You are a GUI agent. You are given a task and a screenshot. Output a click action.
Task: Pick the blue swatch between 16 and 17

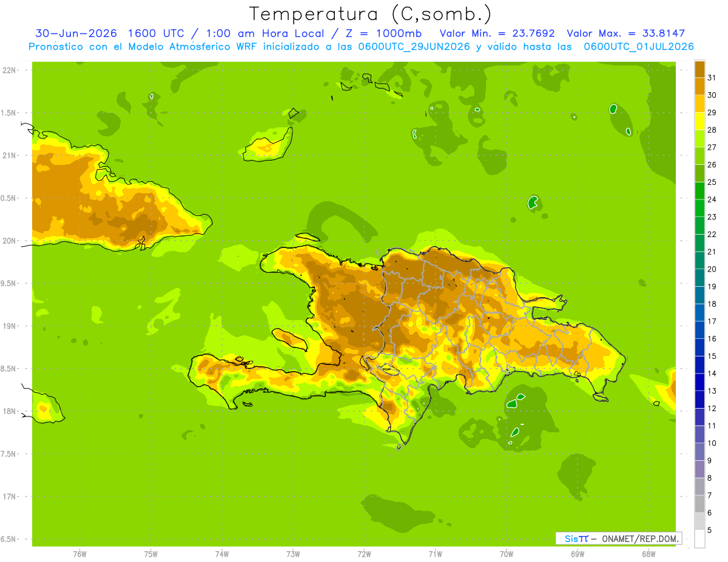[x=699, y=330]
